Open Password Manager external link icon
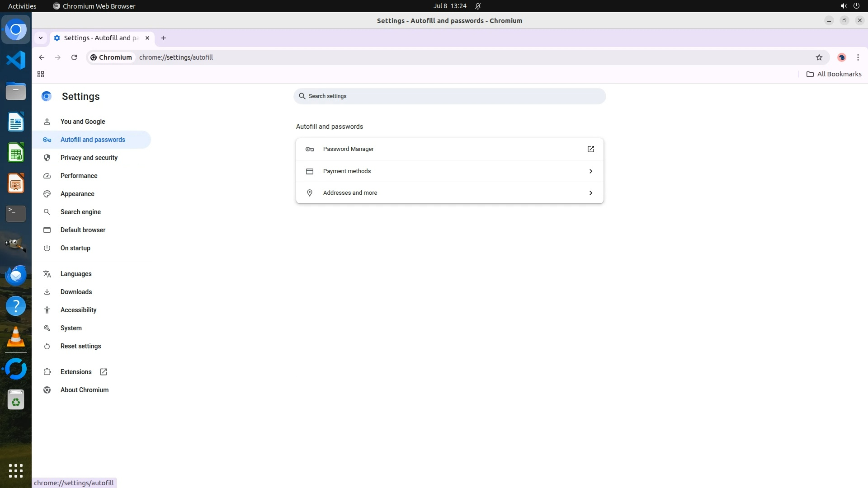The width and height of the screenshot is (868, 488). click(590, 149)
